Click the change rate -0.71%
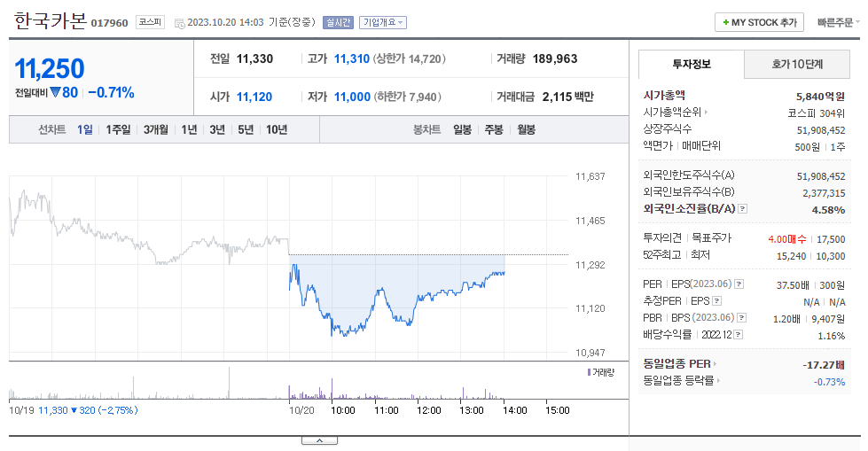 111,92
